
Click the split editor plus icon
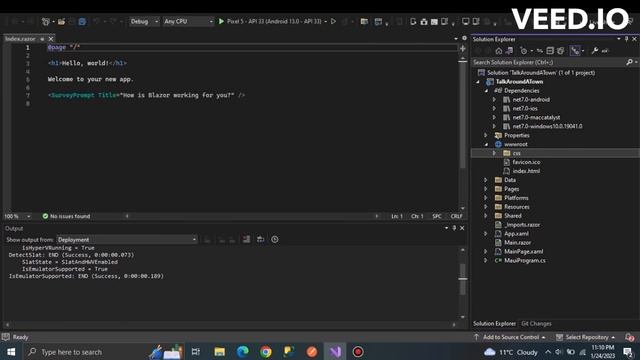coord(462,49)
